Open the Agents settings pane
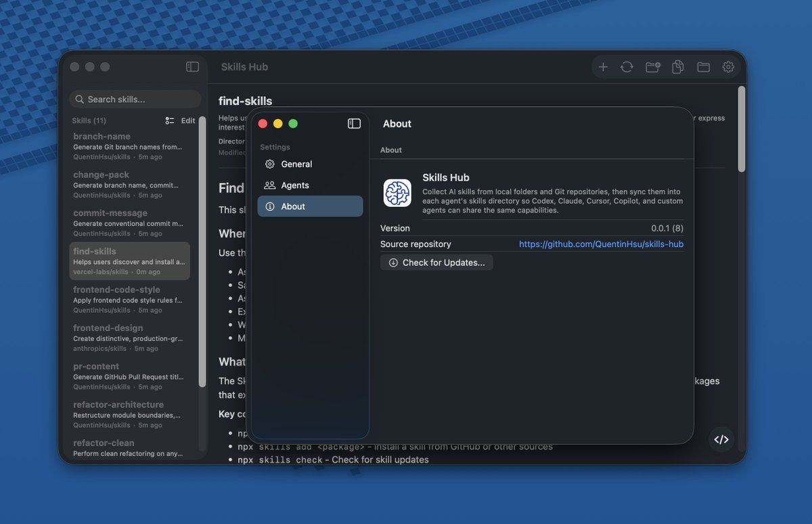Viewport: 812px width, 524px height. click(310, 185)
